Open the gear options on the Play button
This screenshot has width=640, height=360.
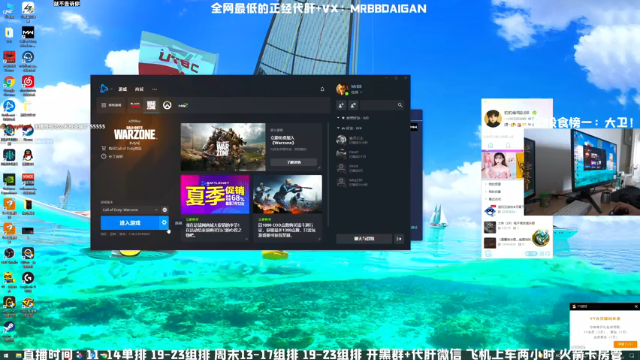tap(164, 223)
